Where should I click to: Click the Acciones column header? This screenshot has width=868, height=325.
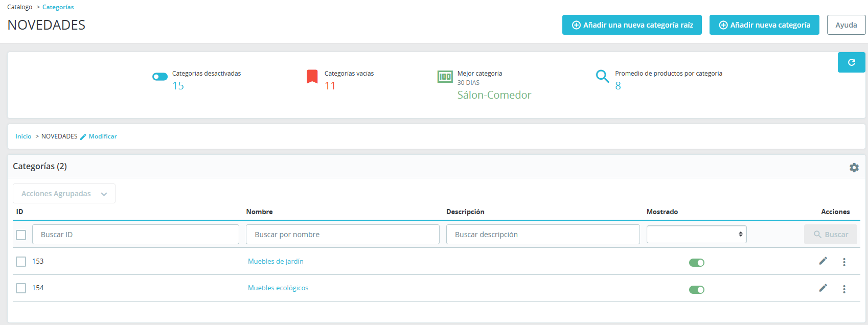coord(835,212)
